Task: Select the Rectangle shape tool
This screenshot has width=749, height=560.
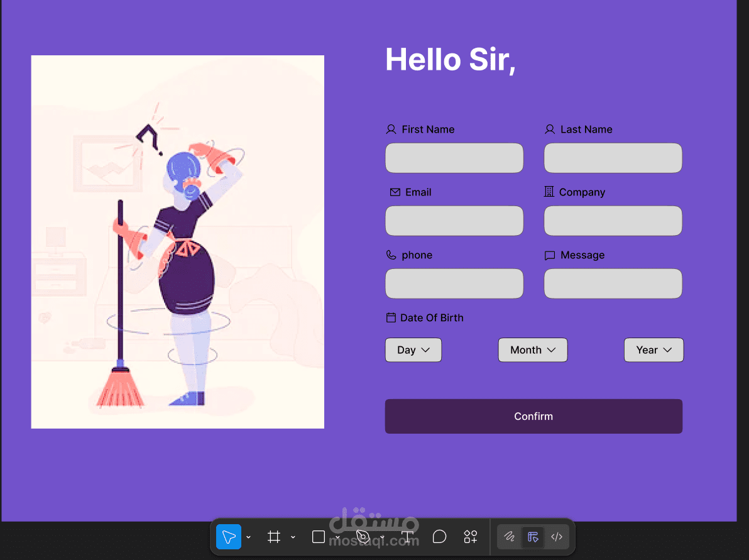Action: pyautogui.click(x=318, y=537)
